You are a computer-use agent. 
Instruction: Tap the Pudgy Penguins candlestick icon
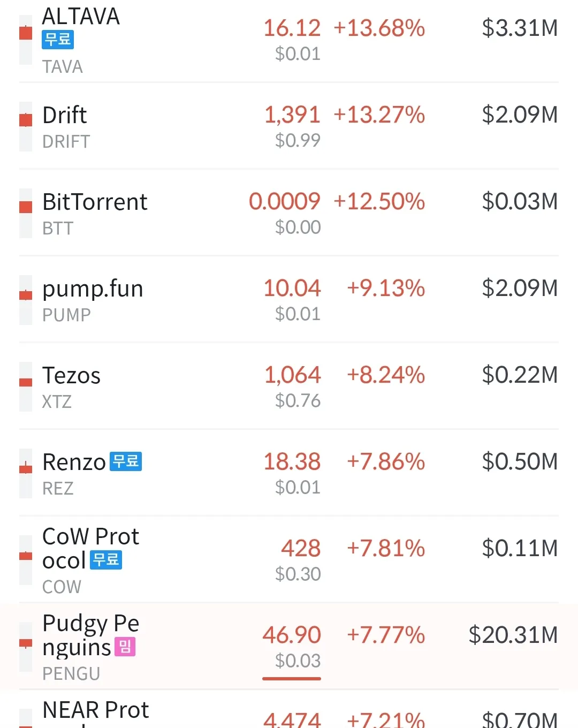26,647
